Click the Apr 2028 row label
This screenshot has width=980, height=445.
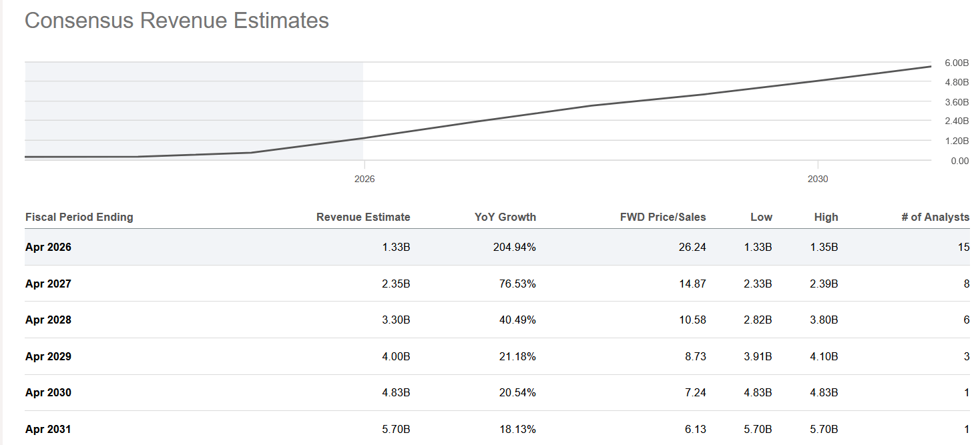48,320
